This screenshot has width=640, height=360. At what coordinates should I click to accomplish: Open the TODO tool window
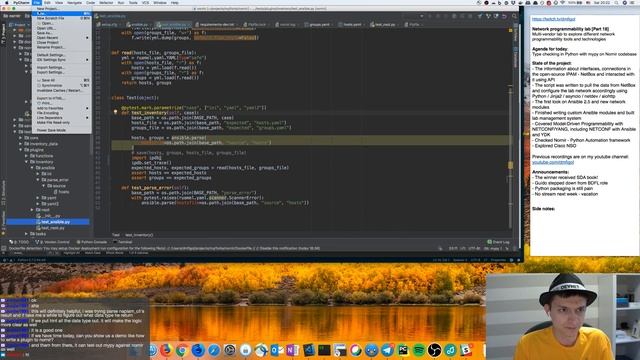tap(19, 242)
